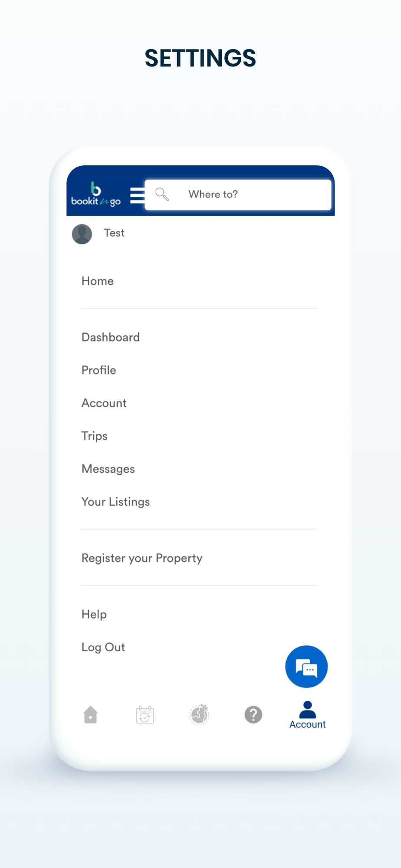Tap the bookit n go logo
Viewport: 401px width, 868px height.
[96, 194]
